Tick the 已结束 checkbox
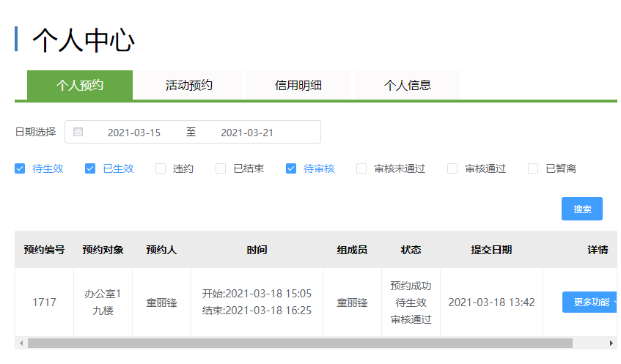621x364 pixels. click(x=221, y=168)
